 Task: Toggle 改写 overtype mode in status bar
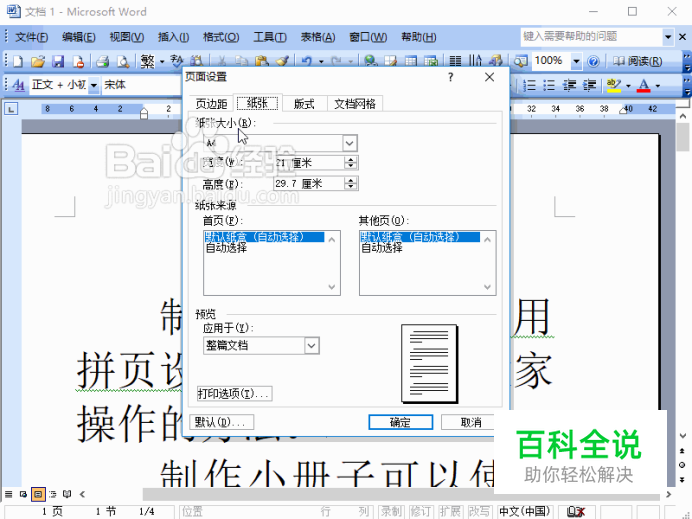480,511
